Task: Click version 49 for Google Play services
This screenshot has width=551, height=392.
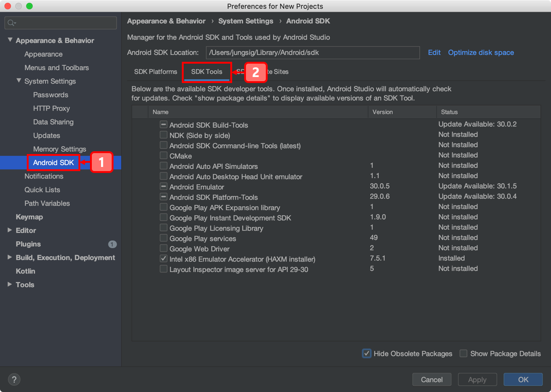Action: click(374, 238)
